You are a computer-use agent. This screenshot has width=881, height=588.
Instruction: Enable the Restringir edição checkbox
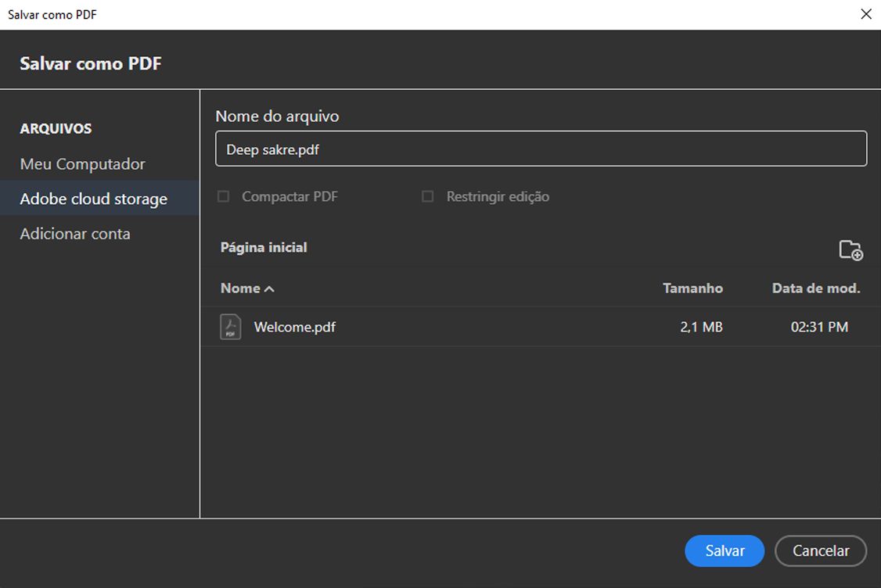(x=427, y=197)
